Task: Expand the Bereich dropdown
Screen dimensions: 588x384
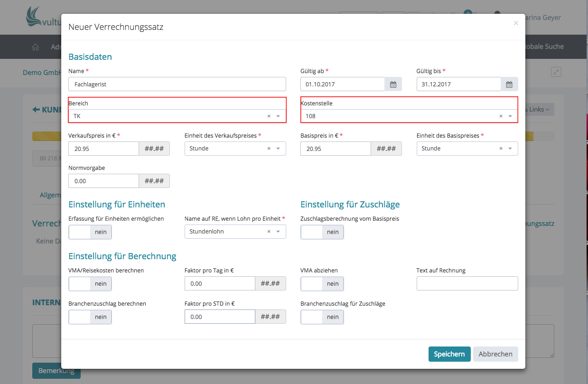Action: tap(278, 116)
